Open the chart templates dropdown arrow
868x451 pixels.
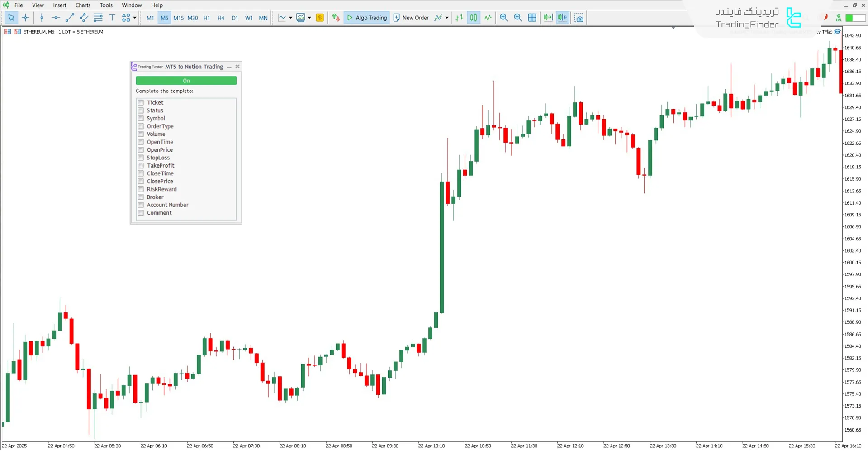tap(309, 18)
